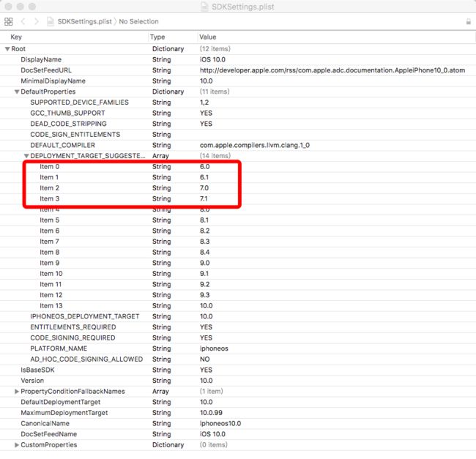Screen dimensions: 476x459
Task: Click the iphoneos platform value
Action: click(214, 348)
